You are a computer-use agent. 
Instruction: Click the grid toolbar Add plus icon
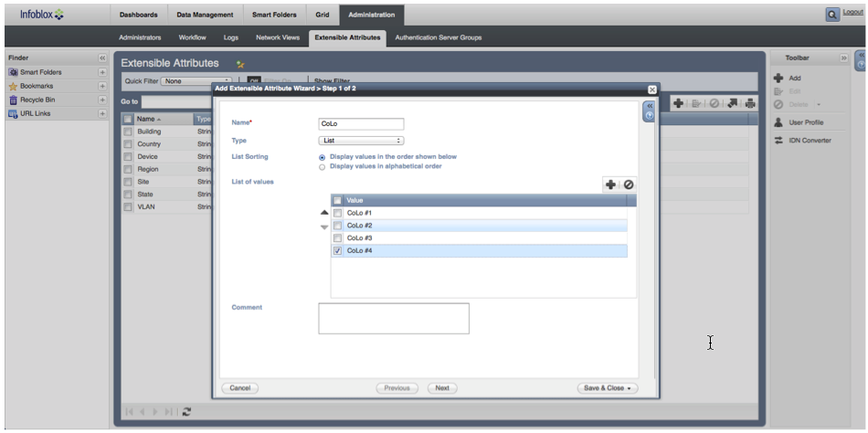pyautogui.click(x=678, y=103)
